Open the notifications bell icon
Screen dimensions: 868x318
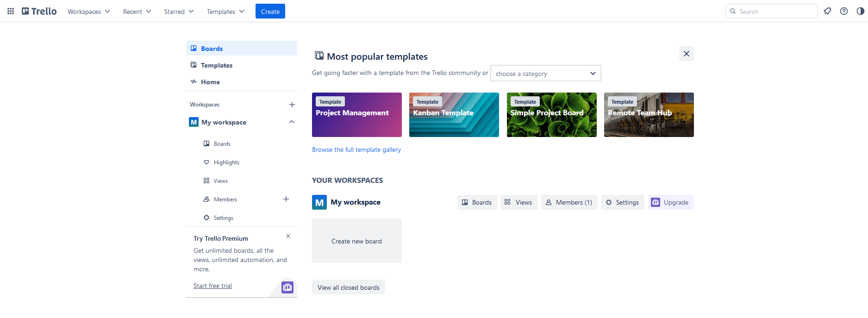coord(827,11)
